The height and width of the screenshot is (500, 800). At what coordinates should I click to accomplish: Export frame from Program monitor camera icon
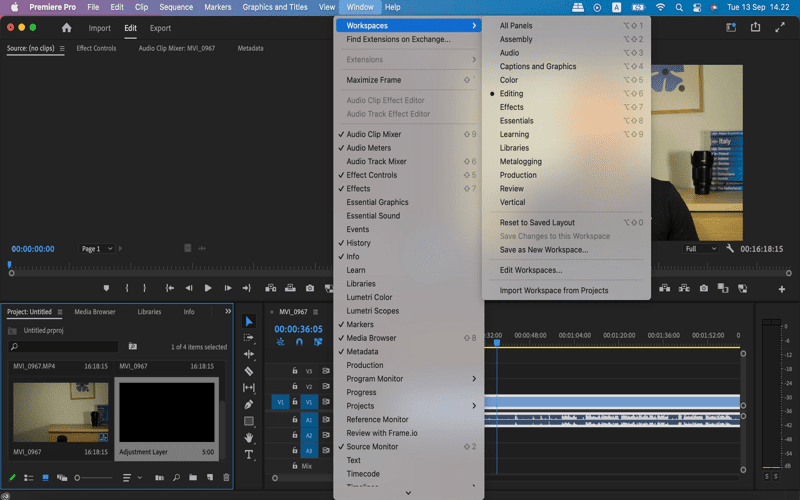704,288
